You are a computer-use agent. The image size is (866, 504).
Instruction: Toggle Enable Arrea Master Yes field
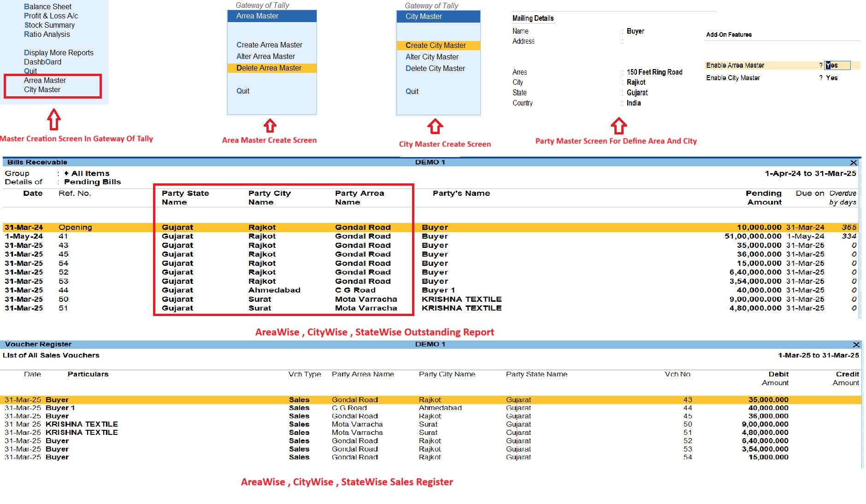837,65
